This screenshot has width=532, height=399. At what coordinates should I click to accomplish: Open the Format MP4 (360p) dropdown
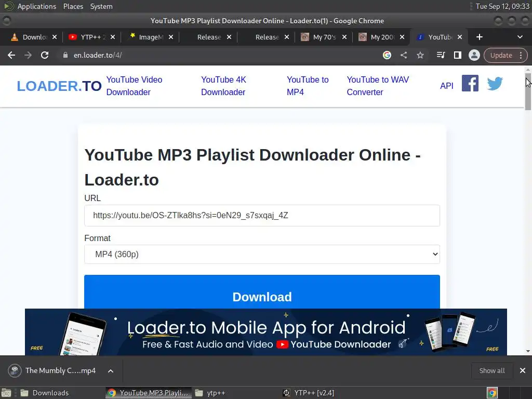pos(262,254)
